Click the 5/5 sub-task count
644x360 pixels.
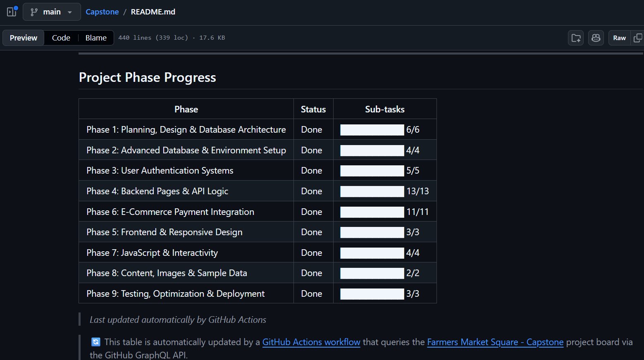[x=413, y=171]
